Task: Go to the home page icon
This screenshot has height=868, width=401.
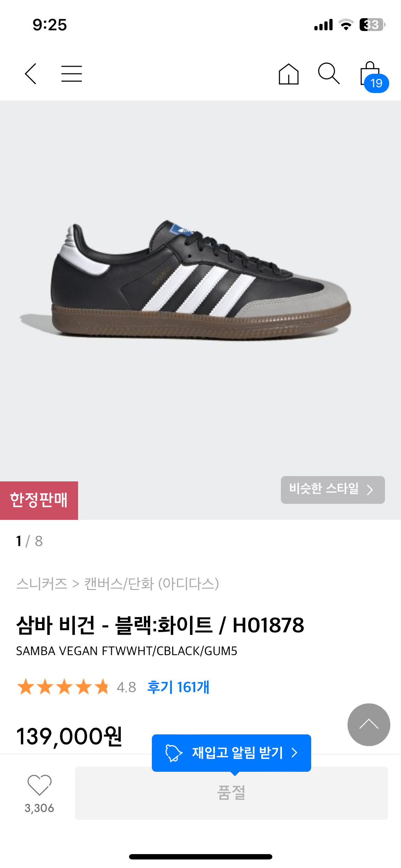Action: [288, 74]
